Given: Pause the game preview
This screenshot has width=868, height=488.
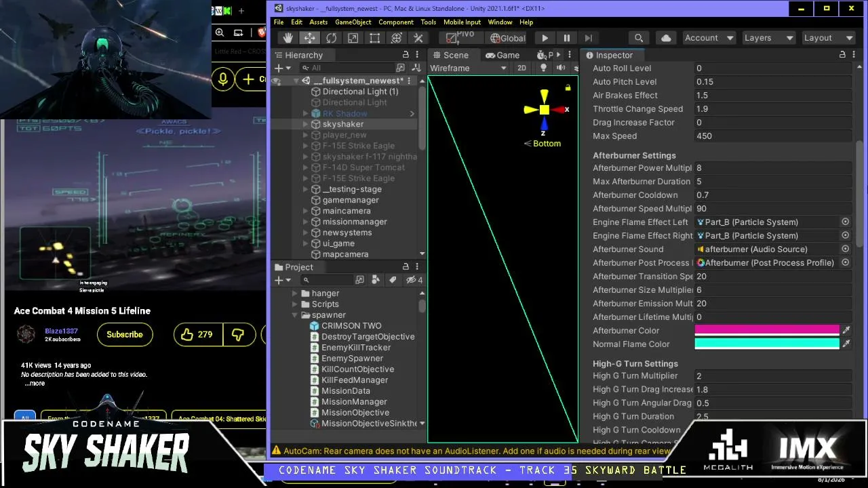Looking at the screenshot, I should [567, 39].
